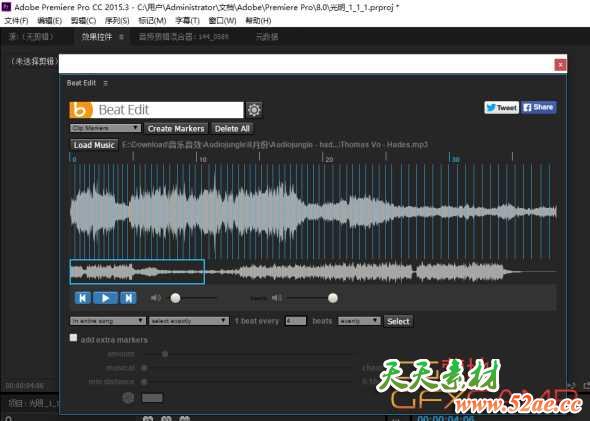Click the min distance slider handle
Viewport: 590px width, 421px height.
click(144, 381)
